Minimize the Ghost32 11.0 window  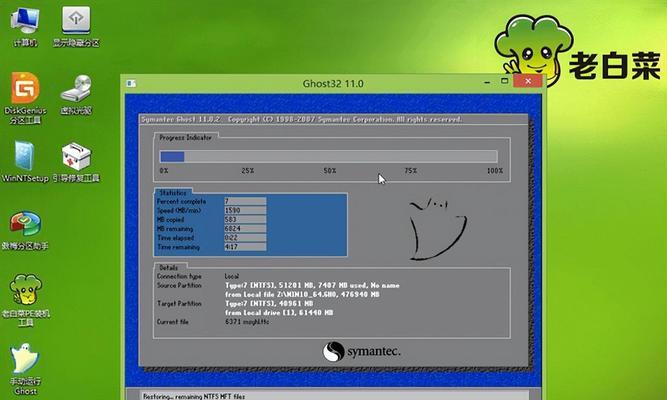(x=487, y=82)
